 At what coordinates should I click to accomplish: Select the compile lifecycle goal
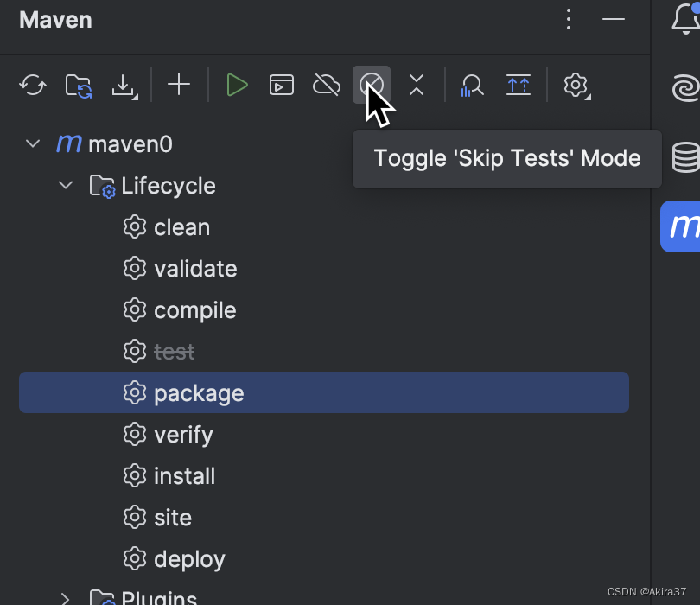coord(194,310)
